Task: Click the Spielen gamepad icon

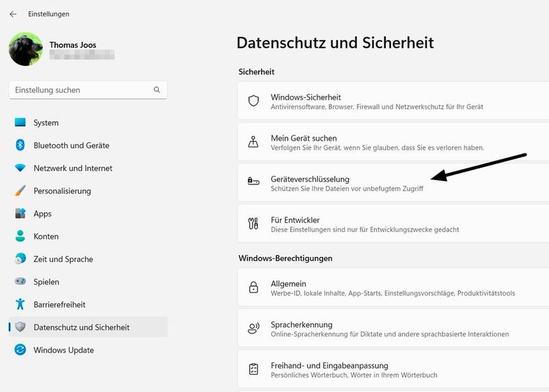Action: pos(21,281)
